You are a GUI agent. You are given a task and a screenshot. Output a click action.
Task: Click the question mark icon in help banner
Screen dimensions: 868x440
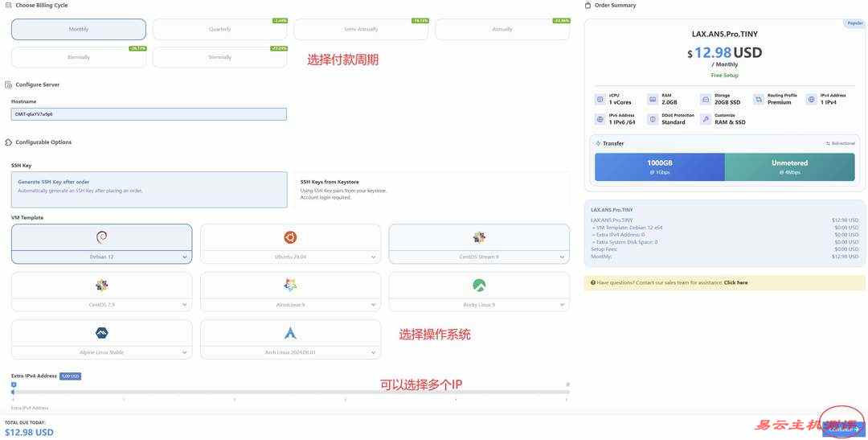click(593, 282)
